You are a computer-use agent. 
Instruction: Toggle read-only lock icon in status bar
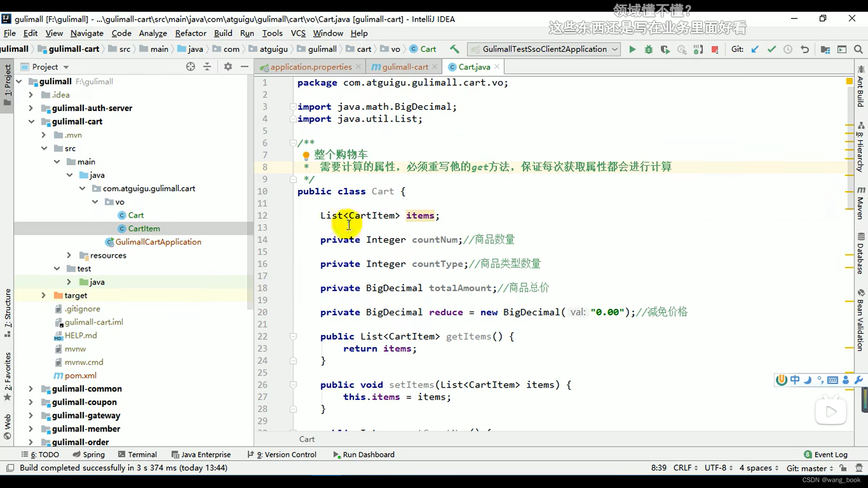[843, 468]
